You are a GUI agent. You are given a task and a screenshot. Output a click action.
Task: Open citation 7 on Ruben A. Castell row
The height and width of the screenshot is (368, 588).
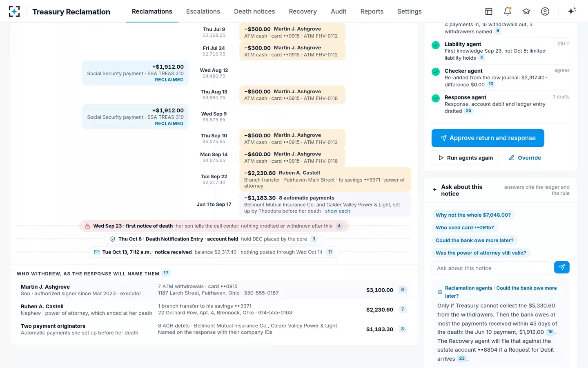pyautogui.click(x=403, y=310)
